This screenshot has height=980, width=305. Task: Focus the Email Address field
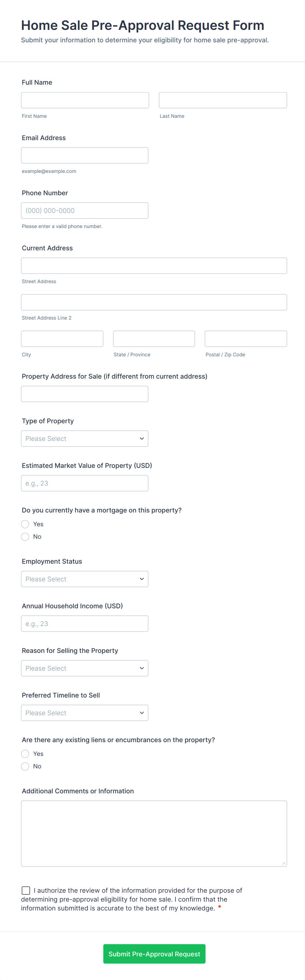(84, 155)
